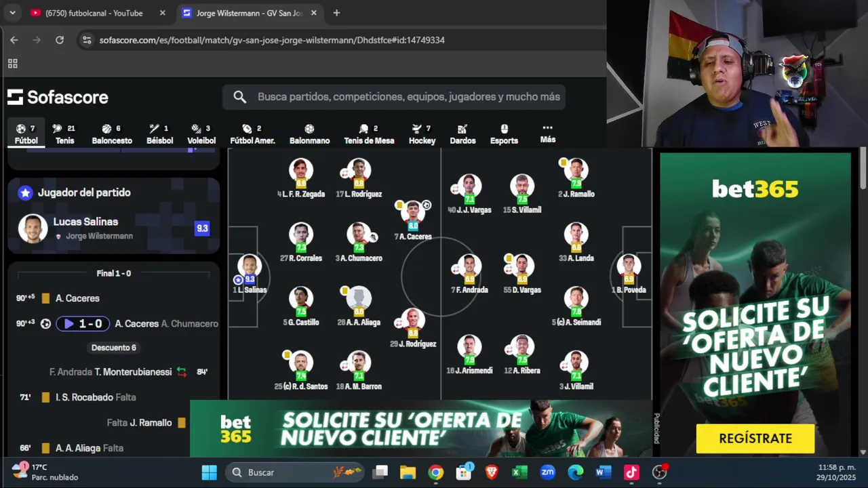This screenshot has width=868, height=488.
Task: Select goalkeeper B. Poveda on pitch
Action: pyautogui.click(x=629, y=274)
